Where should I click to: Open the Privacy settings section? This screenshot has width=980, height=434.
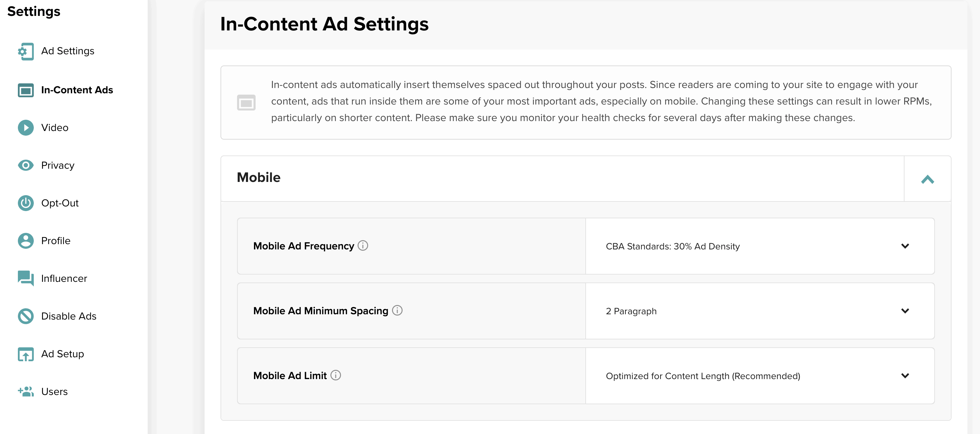point(58,165)
